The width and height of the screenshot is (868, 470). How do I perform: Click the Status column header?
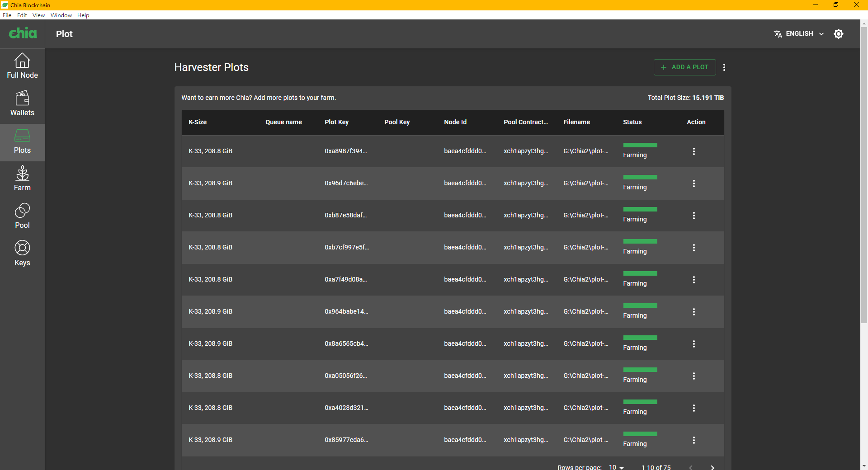[632, 122]
